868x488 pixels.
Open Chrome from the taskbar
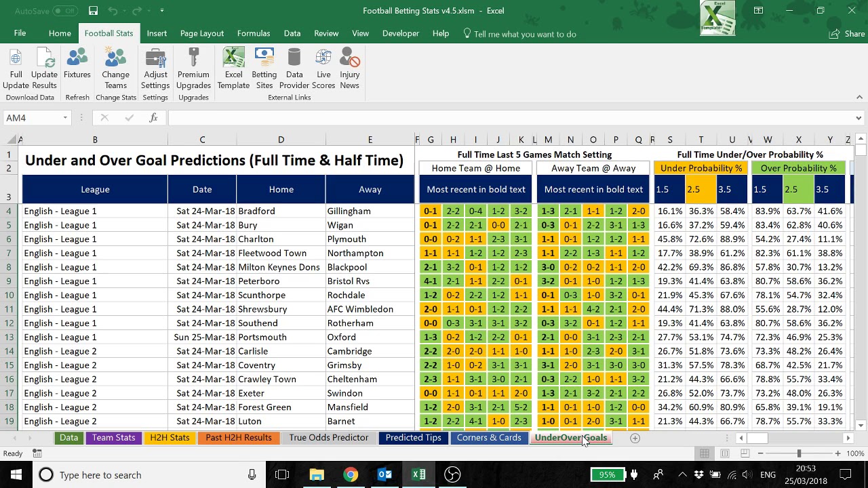pyautogui.click(x=351, y=474)
